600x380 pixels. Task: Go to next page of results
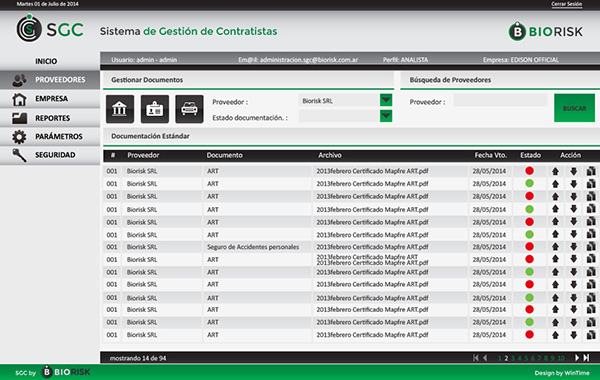coord(577,358)
